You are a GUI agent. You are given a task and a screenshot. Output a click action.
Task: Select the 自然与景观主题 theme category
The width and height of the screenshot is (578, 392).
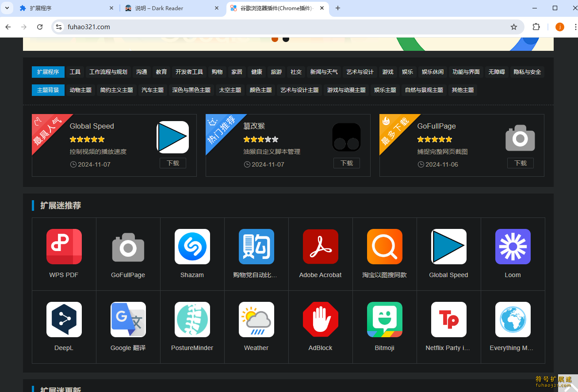424,90
